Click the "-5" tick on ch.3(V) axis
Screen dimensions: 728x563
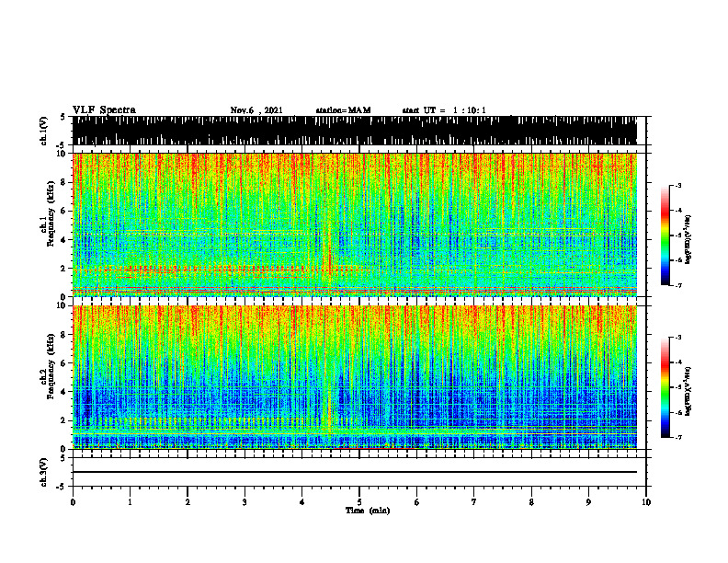[62, 487]
